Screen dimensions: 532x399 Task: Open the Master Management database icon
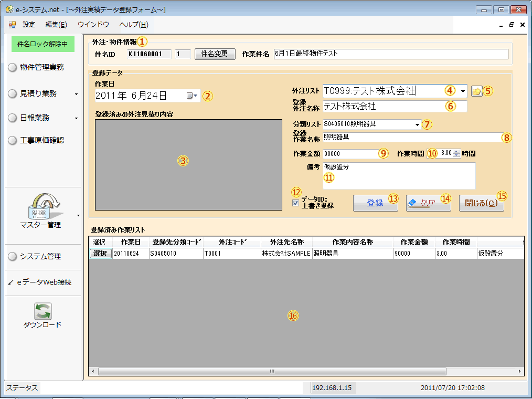pos(45,206)
